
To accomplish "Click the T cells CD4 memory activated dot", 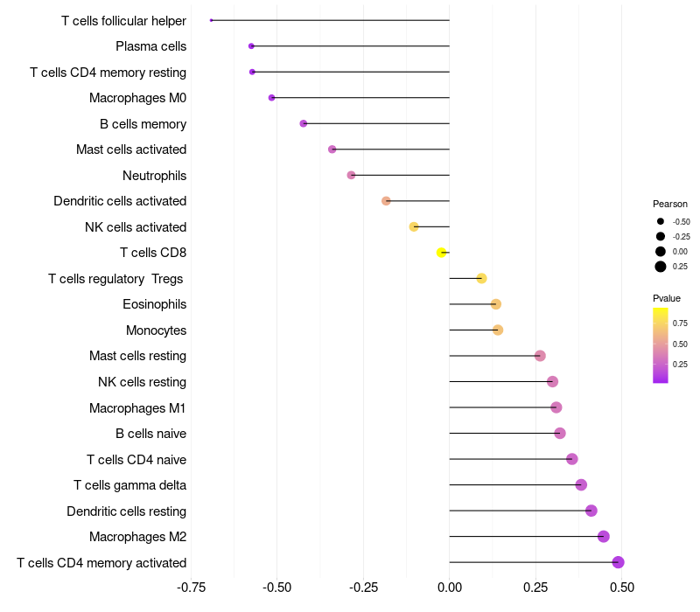I will (x=619, y=562).
